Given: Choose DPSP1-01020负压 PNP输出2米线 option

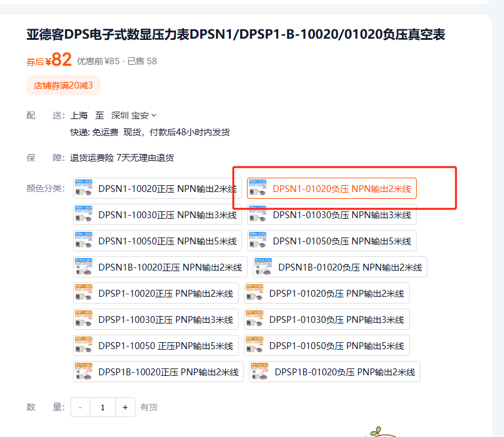Looking at the screenshot, I should click(327, 294).
